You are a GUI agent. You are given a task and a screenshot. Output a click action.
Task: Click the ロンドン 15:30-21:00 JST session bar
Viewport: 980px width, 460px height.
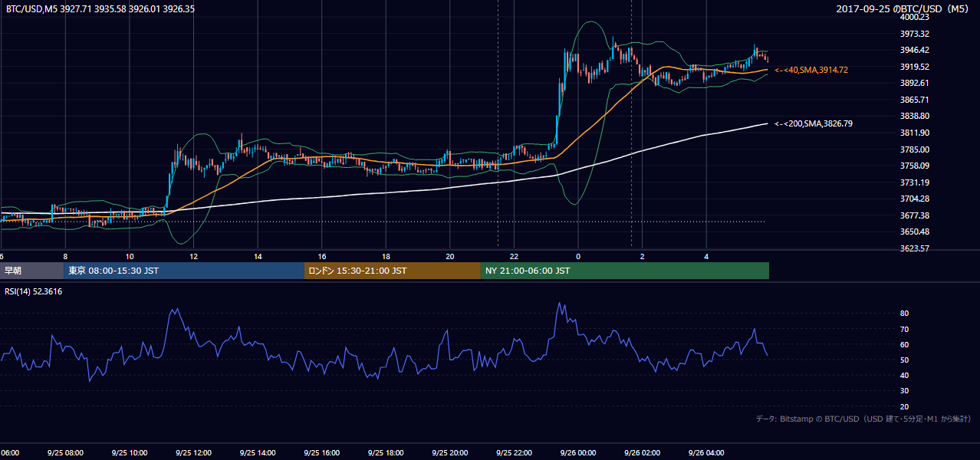click(x=393, y=271)
